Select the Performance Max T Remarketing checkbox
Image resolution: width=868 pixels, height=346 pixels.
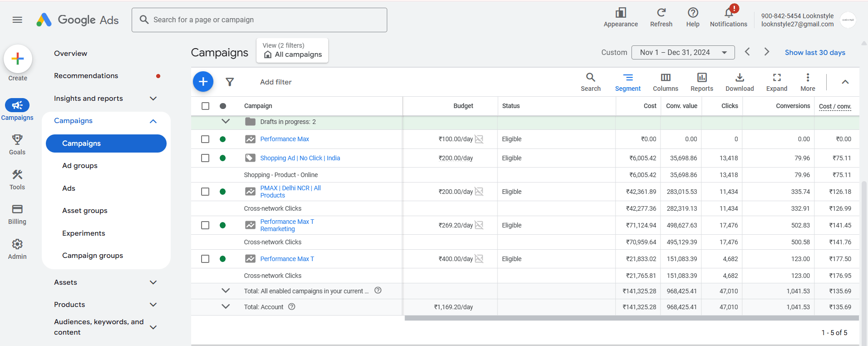click(x=205, y=225)
